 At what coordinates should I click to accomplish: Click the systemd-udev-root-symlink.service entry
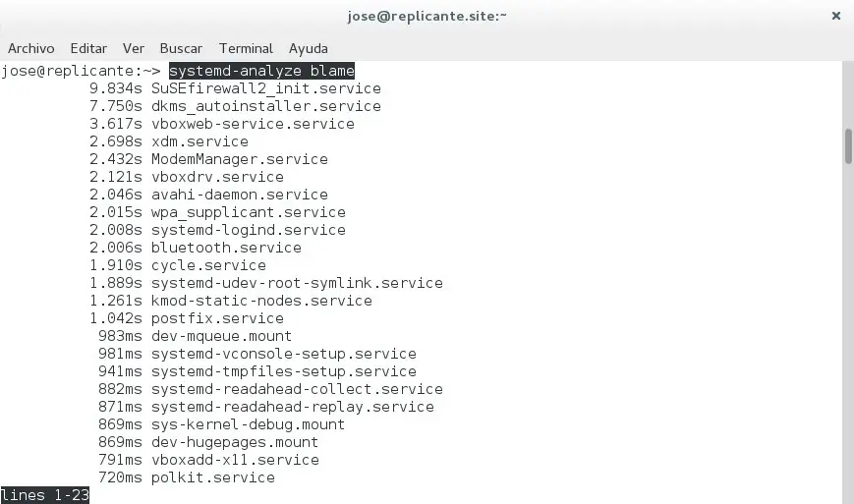coord(297,283)
